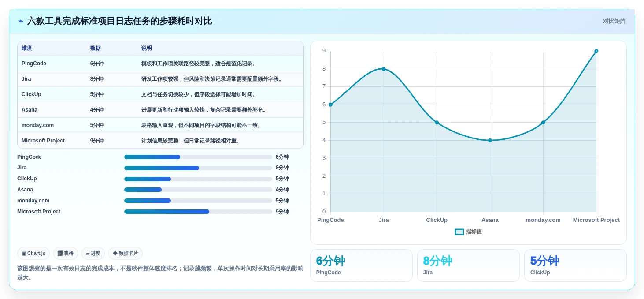This screenshot has width=644, height=299.
Task: Click the Jira progress bar
Action: pyautogui.click(x=198, y=168)
